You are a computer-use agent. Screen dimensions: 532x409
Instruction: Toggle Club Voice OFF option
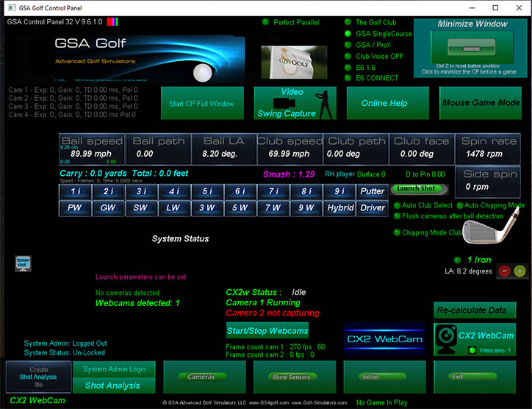tap(348, 56)
